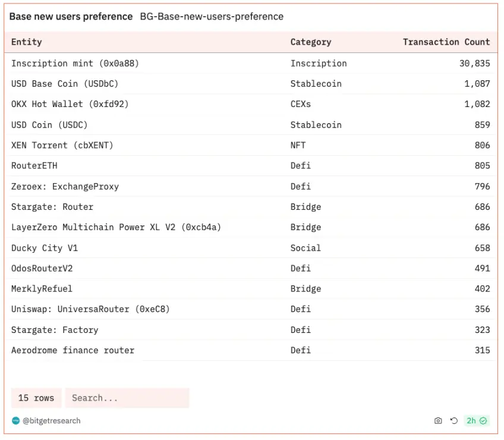Click the Search input field
Screen dimensions: 504x440
pyautogui.click(x=127, y=398)
